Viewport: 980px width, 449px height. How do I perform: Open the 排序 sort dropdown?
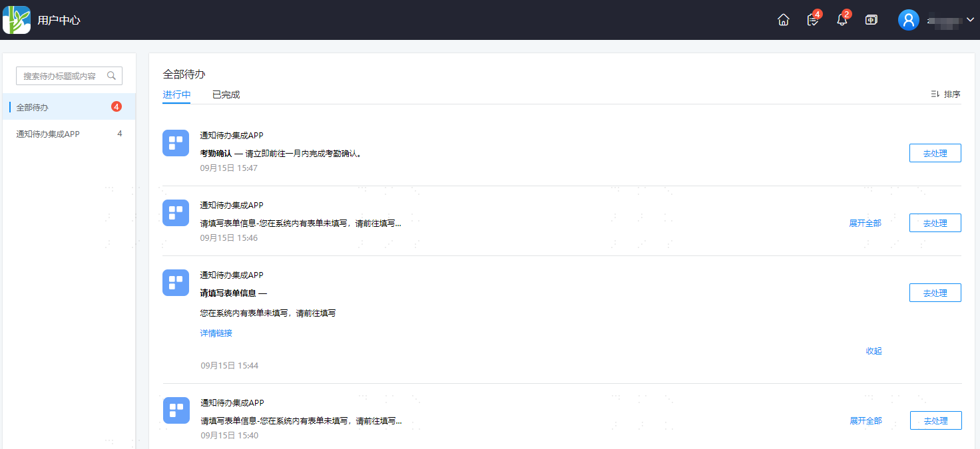[945, 94]
